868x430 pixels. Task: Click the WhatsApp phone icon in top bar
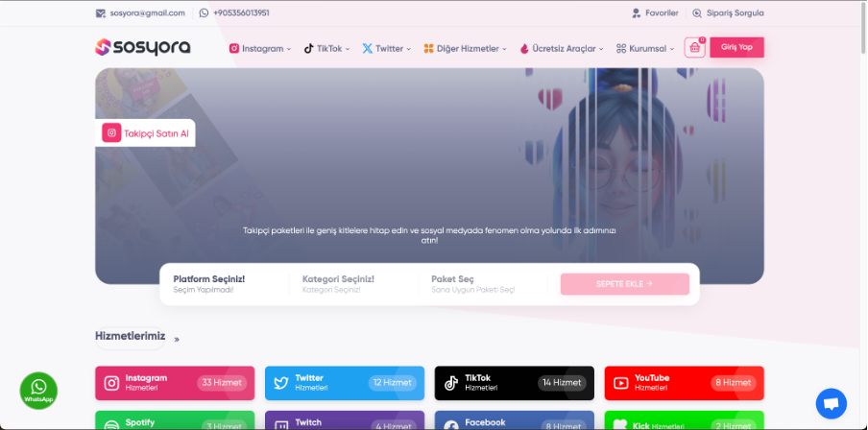coord(204,12)
